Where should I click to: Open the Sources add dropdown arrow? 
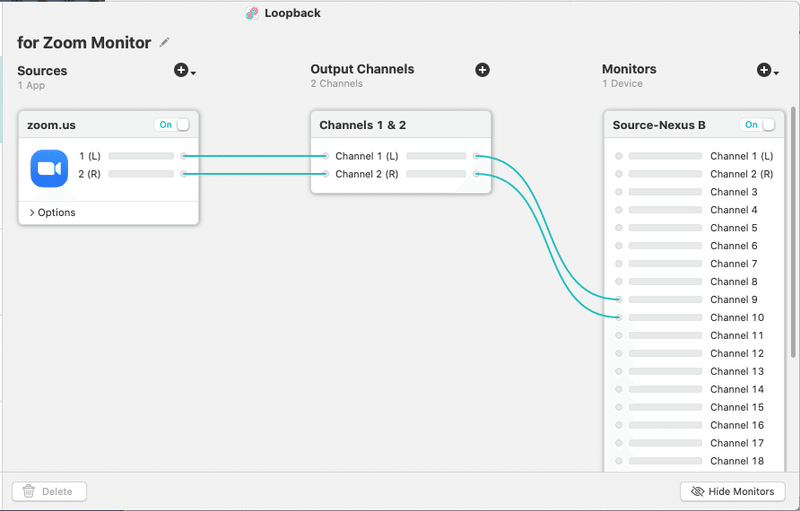point(194,73)
